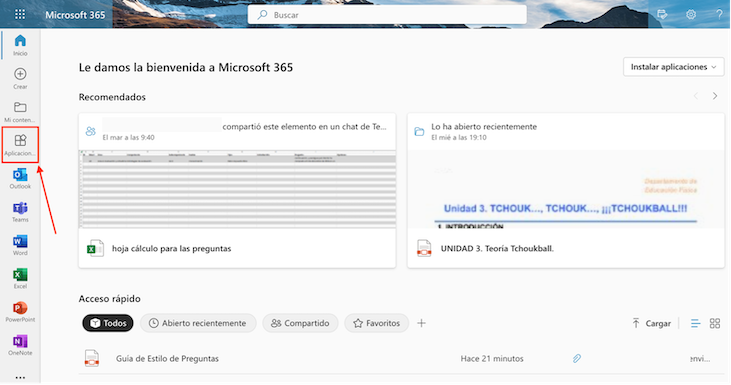Expand Instalar aplicaciones dropdown
The width and height of the screenshot is (731, 385).
(x=674, y=67)
